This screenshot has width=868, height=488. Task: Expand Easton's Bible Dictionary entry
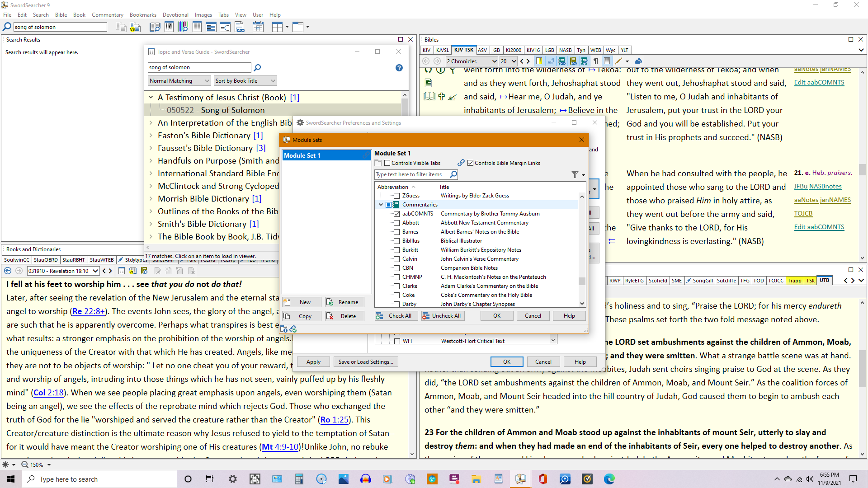(x=151, y=136)
